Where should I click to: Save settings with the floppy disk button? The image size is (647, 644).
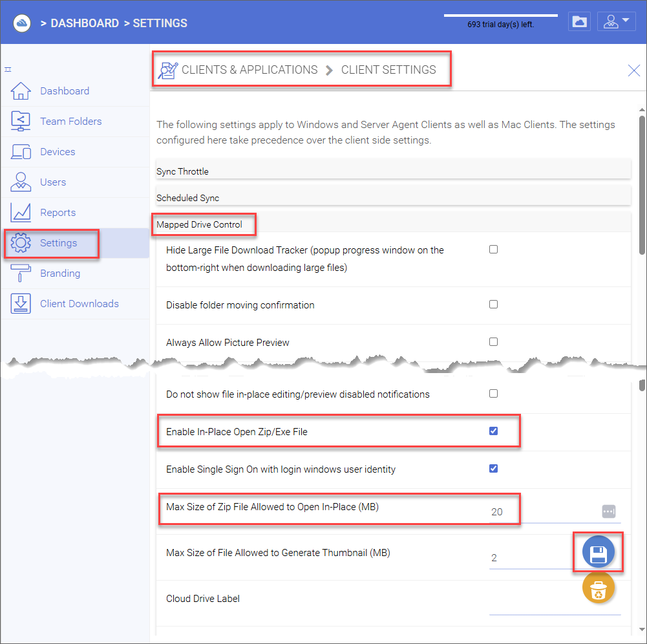[599, 552]
